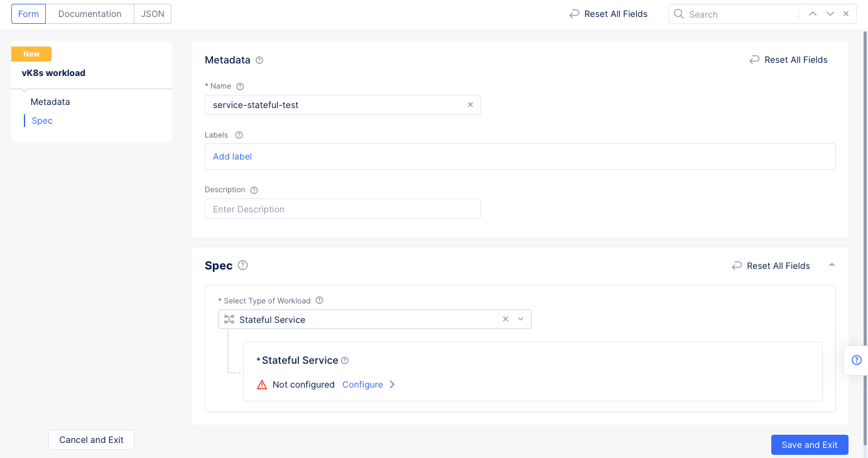Click Configure for Stateful Service
This screenshot has width=868, height=458.
(363, 384)
